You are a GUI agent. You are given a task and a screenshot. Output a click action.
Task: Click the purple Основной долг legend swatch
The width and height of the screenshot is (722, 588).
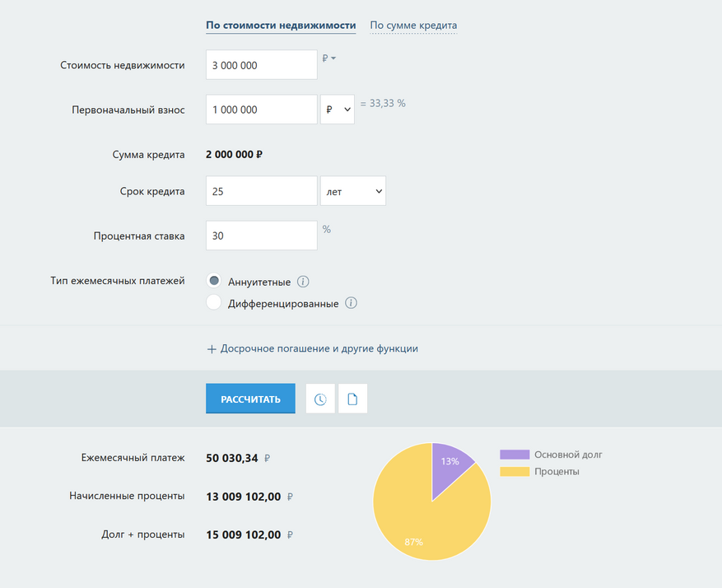click(515, 455)
